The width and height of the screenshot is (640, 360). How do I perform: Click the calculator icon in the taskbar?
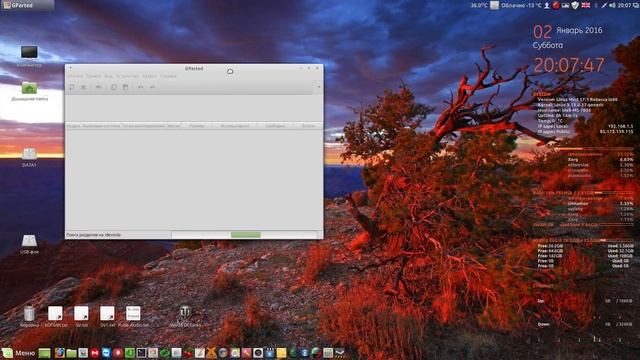(328, 353)
